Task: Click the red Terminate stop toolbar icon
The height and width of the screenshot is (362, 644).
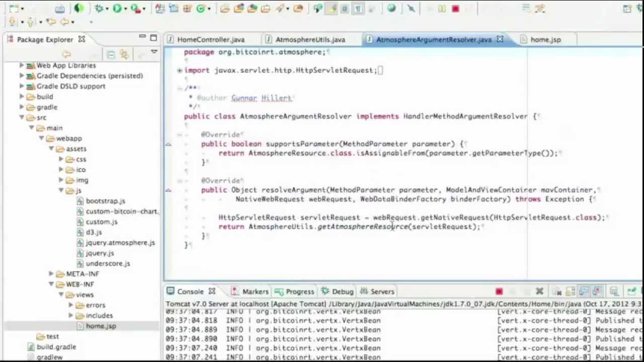Action: [x=455, y=9]
